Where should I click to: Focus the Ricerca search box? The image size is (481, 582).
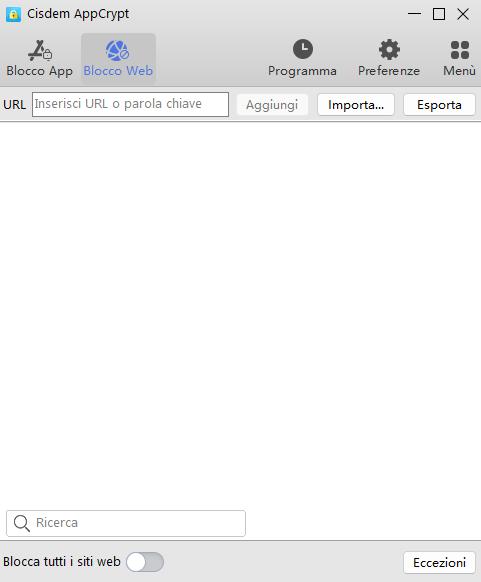tap(126, 523)
